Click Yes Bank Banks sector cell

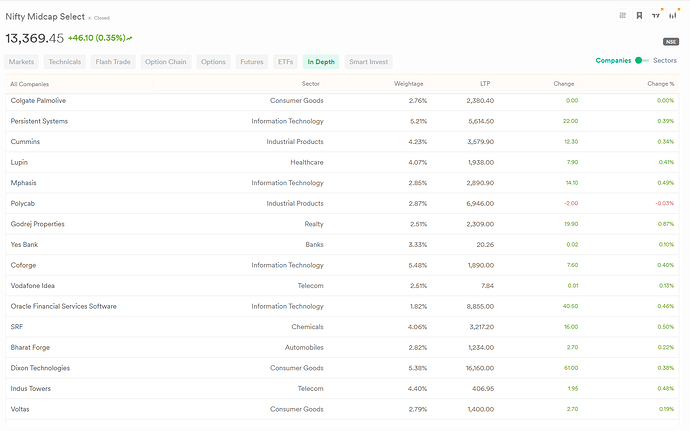coord(314,244)
